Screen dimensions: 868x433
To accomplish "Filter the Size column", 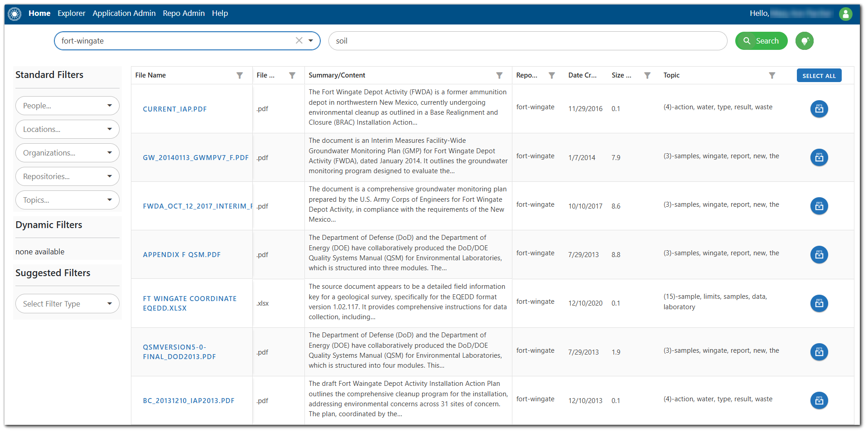I will point(647,75).
